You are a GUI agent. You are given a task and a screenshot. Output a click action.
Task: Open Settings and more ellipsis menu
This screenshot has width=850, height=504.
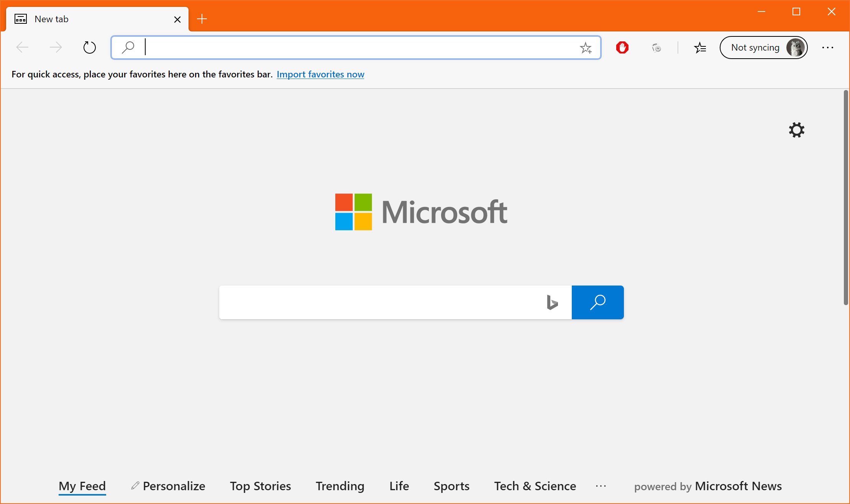828,48
